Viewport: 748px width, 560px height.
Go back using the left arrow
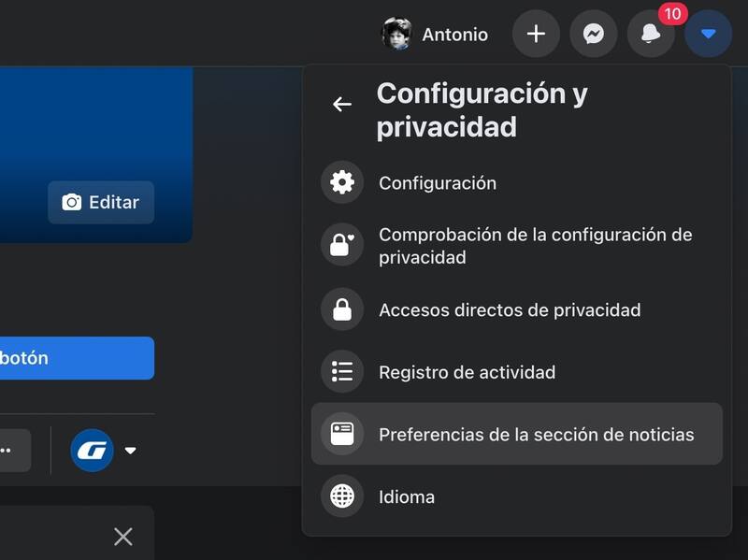click(342, 105)
